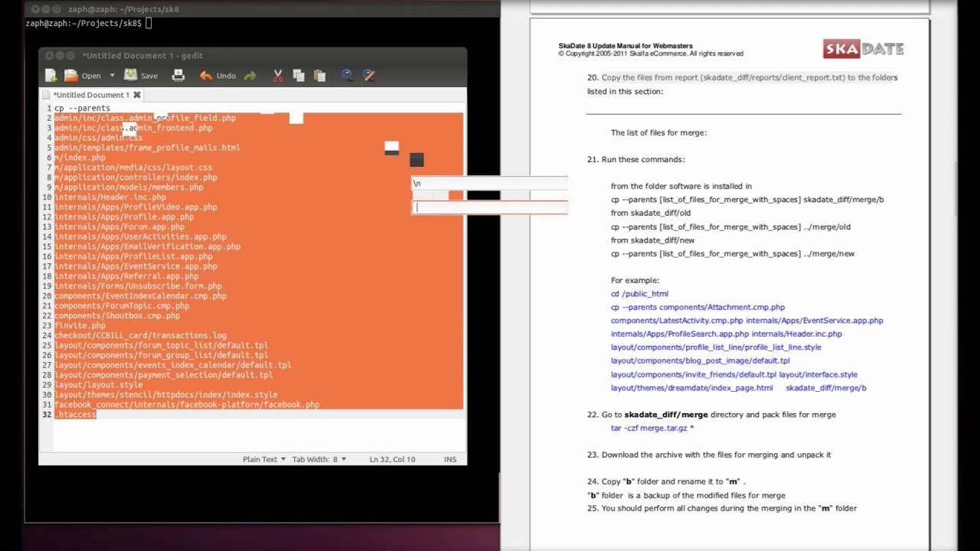Expand the Open recent files arrow
Image resolution: width=980 pixels, height=551 pixels.
(x=112, y=76)
